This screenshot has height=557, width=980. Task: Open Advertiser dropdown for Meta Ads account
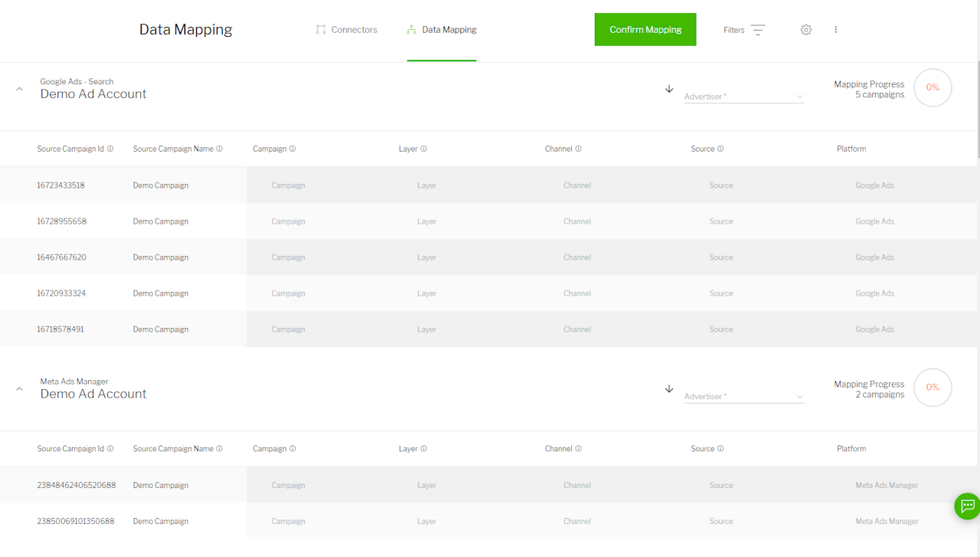(743, 396)
